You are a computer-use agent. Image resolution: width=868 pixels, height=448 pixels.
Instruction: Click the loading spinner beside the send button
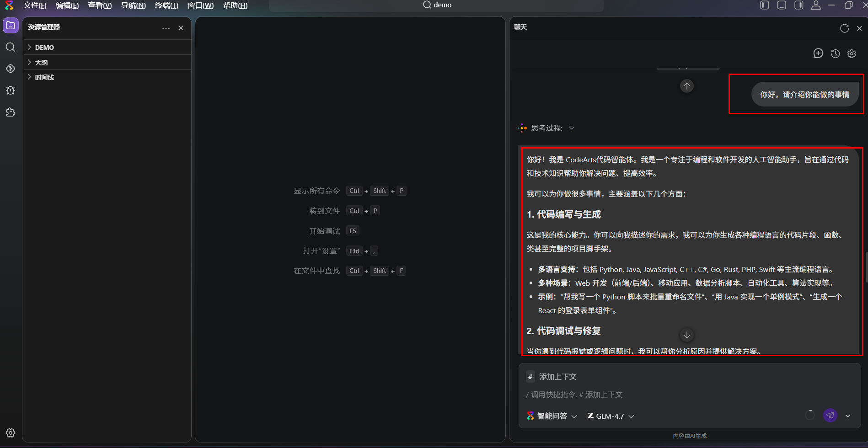810,415
